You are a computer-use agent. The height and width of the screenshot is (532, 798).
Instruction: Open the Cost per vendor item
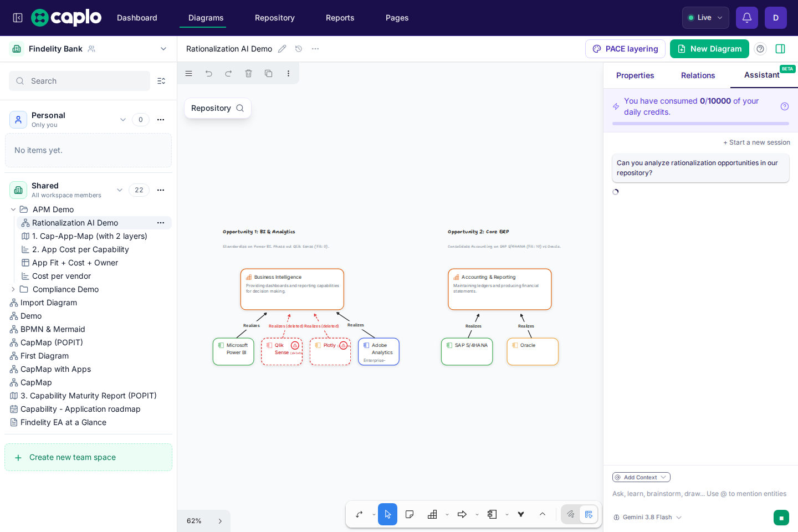pyautogui.click(x=62, y=276)
